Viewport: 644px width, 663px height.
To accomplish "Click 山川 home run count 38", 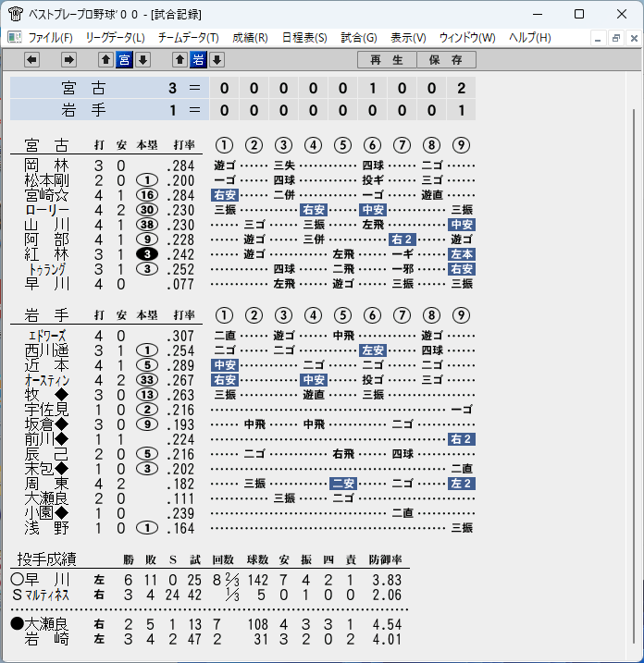I will click(x=147, y=225).
